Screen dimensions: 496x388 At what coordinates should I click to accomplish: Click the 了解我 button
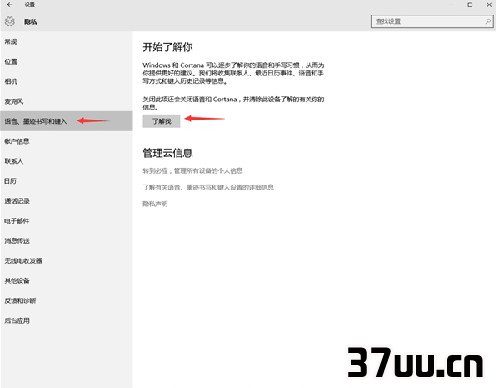coord(161,121)
